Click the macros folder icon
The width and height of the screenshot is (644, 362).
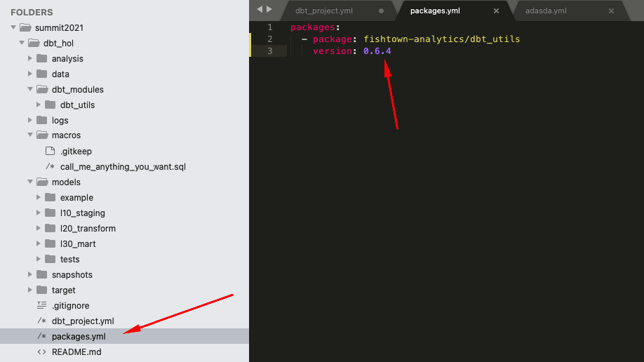coord(42,135)
